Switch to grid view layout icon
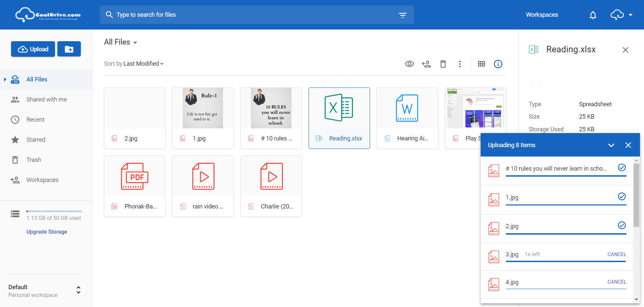 (481, 64)
